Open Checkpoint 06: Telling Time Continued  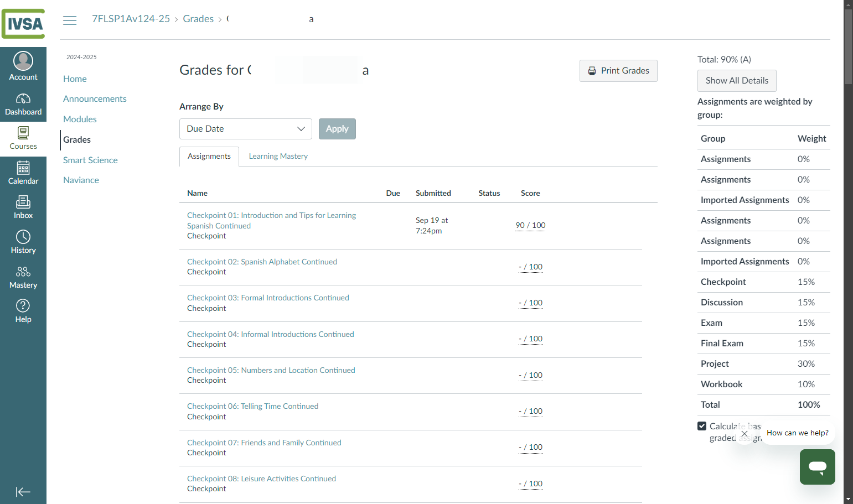click(252, 406)
